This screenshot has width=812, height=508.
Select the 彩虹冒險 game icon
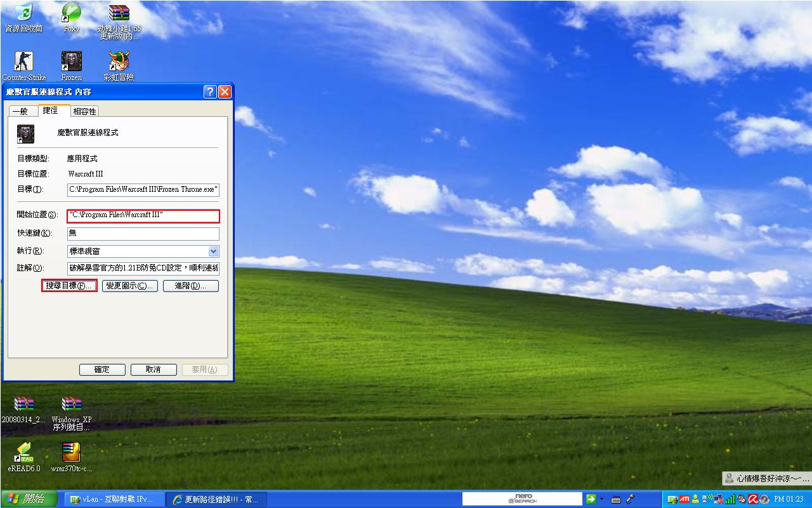(119, 63)
